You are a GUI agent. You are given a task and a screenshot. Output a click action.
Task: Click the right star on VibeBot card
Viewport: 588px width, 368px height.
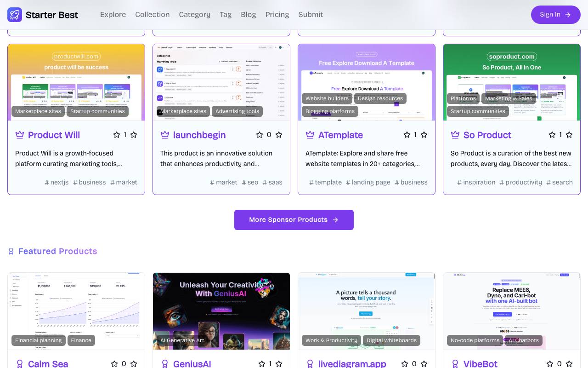click(569, 364)
